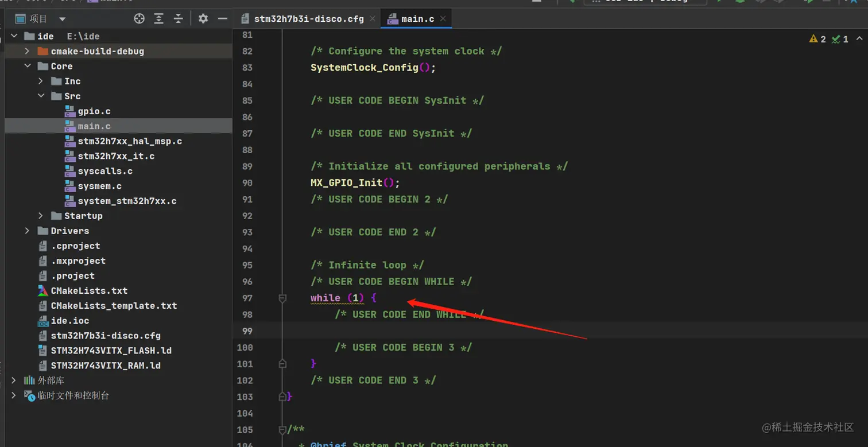Click the inspection widget up chevron
Screen dimensions: 868x447
tap(859, 39)
